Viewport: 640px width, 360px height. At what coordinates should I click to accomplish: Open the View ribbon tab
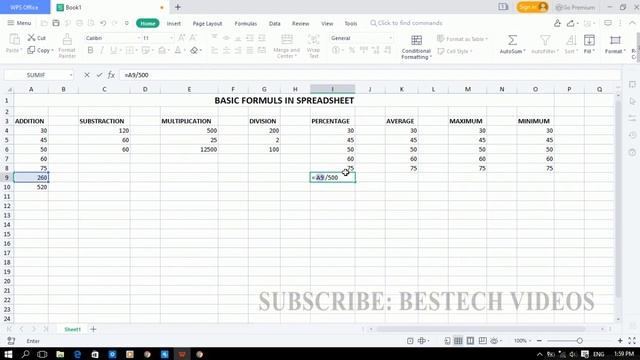(327, 24)
